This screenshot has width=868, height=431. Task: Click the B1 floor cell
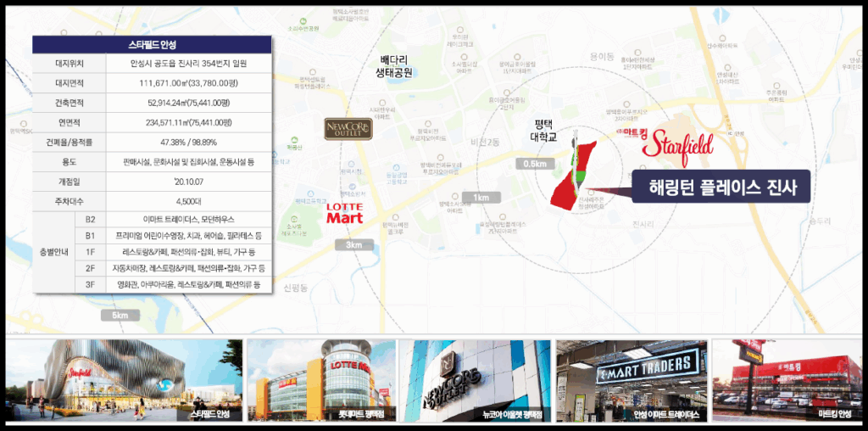point(90,236)
